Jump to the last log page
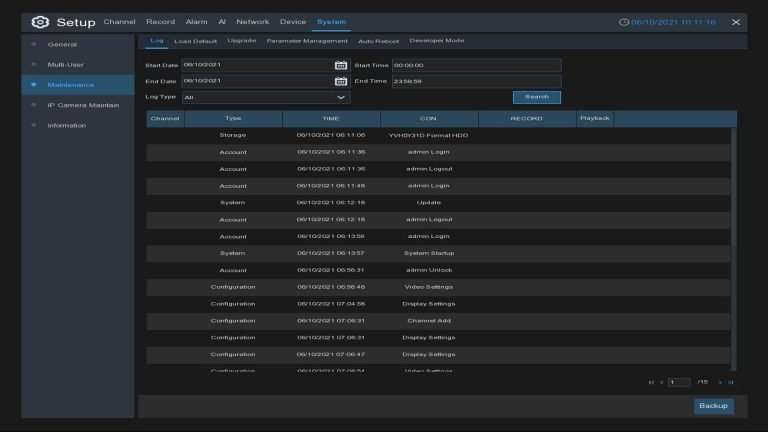This screenshot has width=768, height=432. click(x=731, y=382)
